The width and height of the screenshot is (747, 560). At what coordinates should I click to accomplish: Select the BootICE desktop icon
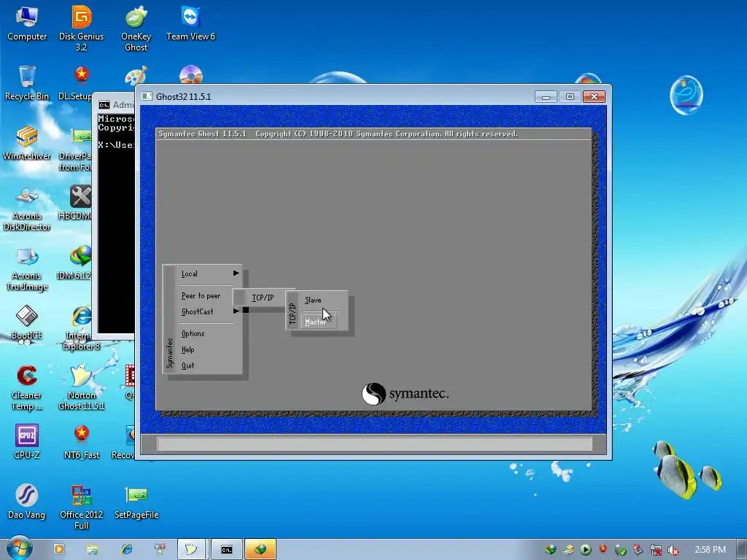pos(27,322)
